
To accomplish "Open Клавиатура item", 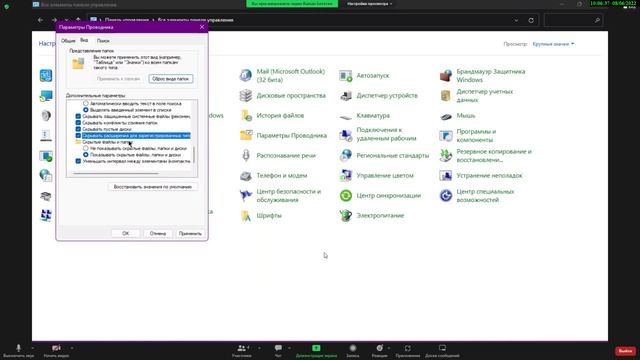I will (365, 116).
